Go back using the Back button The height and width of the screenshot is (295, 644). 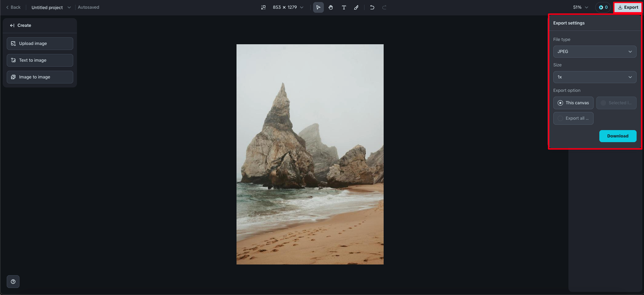[x=13, y=8]
